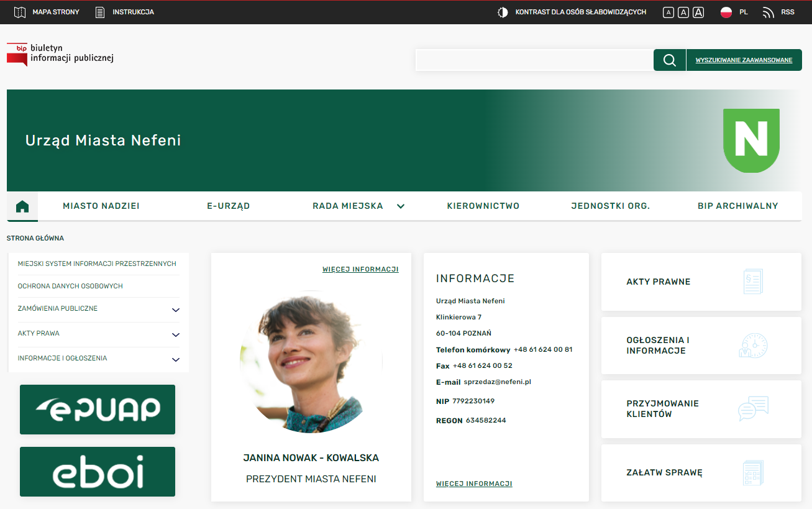Expand the Rada Miejska menu chevron
Viewport: 812px width, 509px height.
click(401, 206)
